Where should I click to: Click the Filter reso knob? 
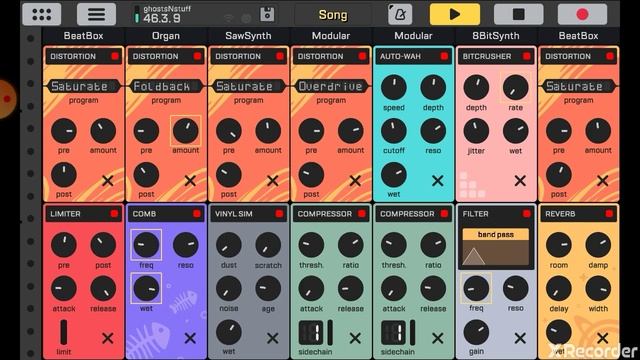tap(516, 288)
